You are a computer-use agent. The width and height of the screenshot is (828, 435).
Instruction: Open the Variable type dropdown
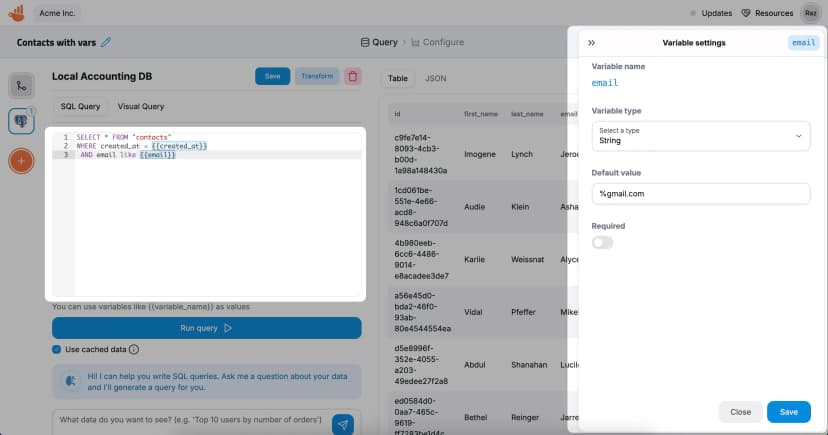[x=699, y=136]
